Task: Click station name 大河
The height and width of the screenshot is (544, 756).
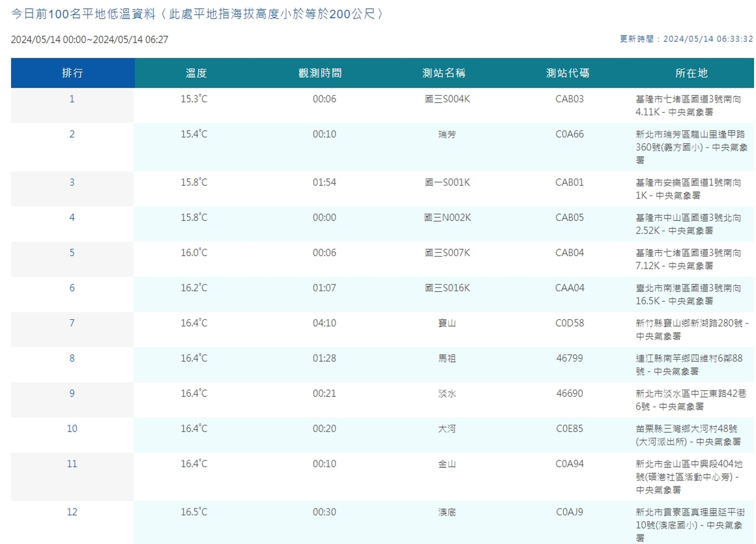Action: click(x=447, y=429)
